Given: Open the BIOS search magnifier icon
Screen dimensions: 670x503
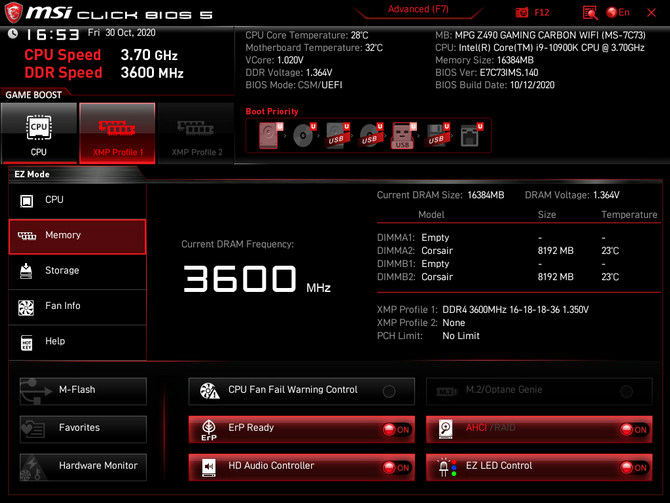Looking at the screenshot, I should point(590,13).
